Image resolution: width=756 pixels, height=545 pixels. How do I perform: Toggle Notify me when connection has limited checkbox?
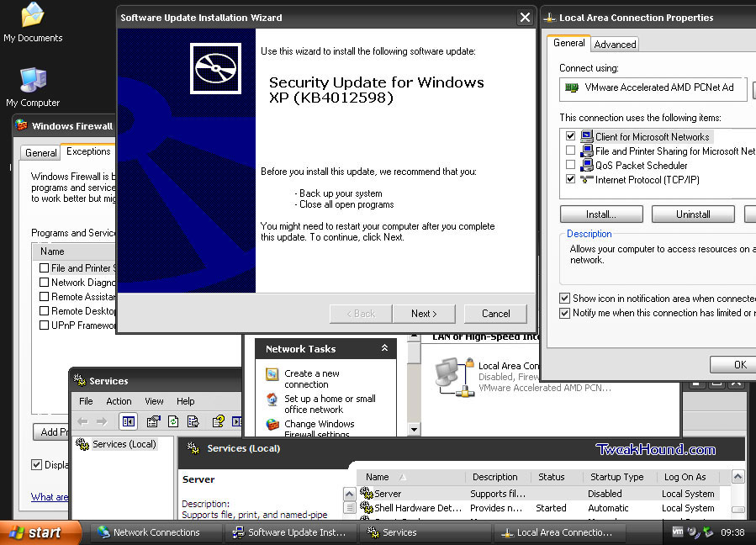(x=564, y=313)
